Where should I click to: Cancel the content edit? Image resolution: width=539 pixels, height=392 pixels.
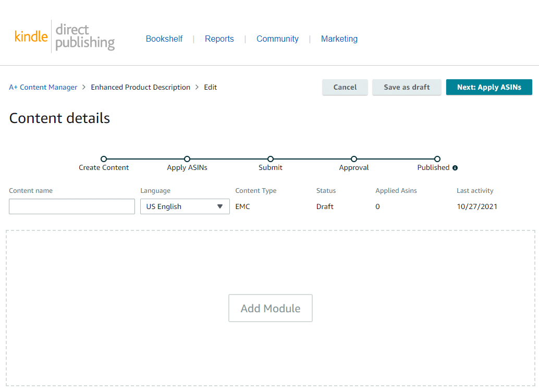click(x=345, y=88)
